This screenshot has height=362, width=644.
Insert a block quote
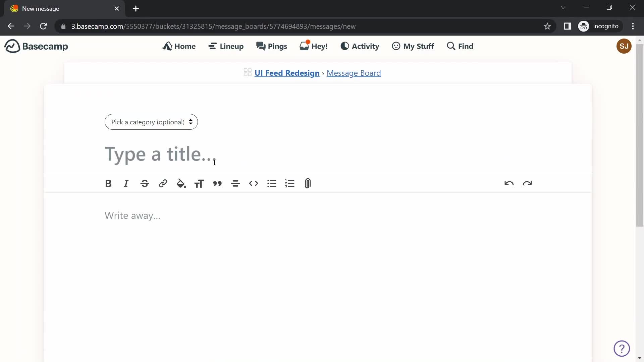(217, 183)
